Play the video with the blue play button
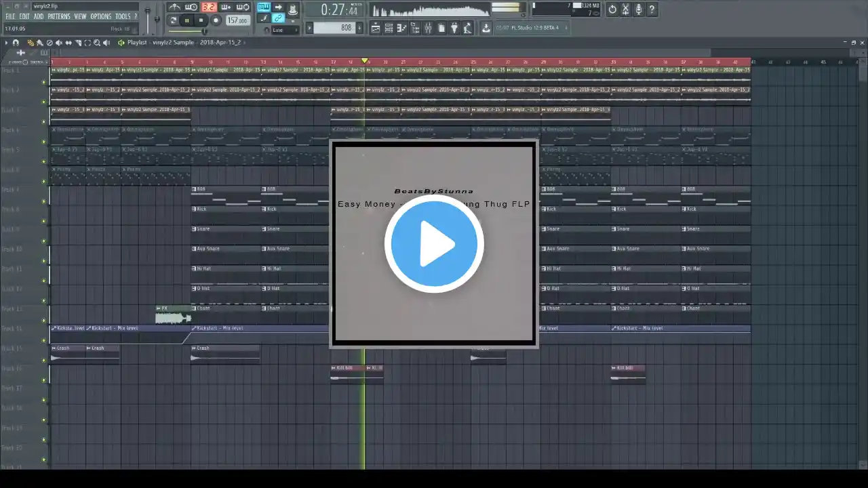Screen dimensions: 868x488 point(434,244)
